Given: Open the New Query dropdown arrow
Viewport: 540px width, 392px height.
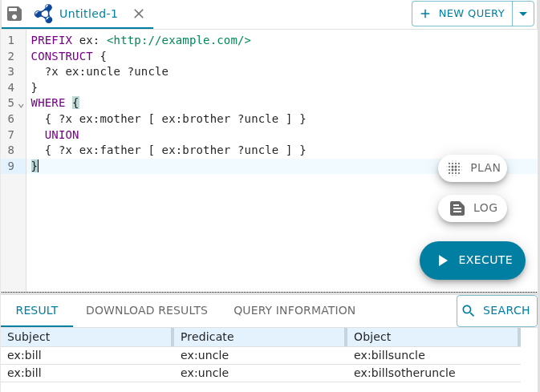Looking at the screenshot, I should 523,14.
